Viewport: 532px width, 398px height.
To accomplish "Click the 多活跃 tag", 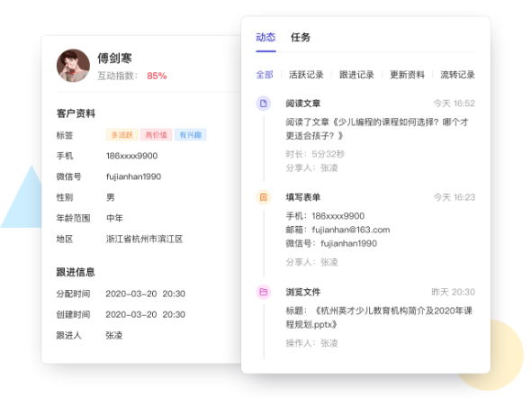I will (x=122, y=135).
